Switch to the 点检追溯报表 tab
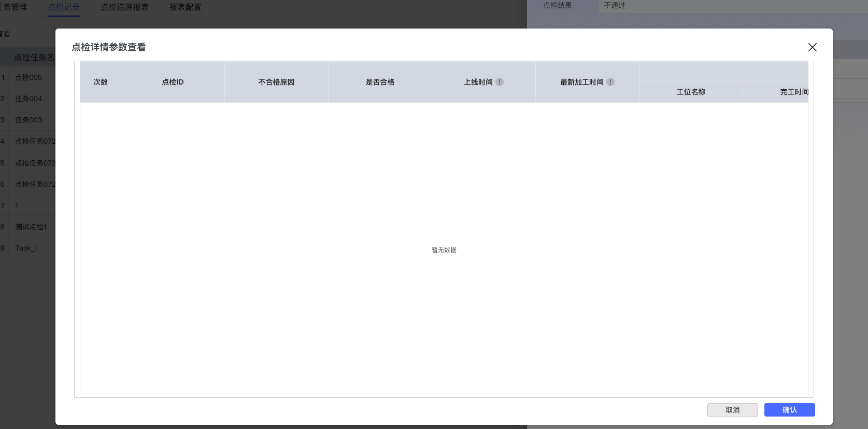 click(x=124, y=7)
